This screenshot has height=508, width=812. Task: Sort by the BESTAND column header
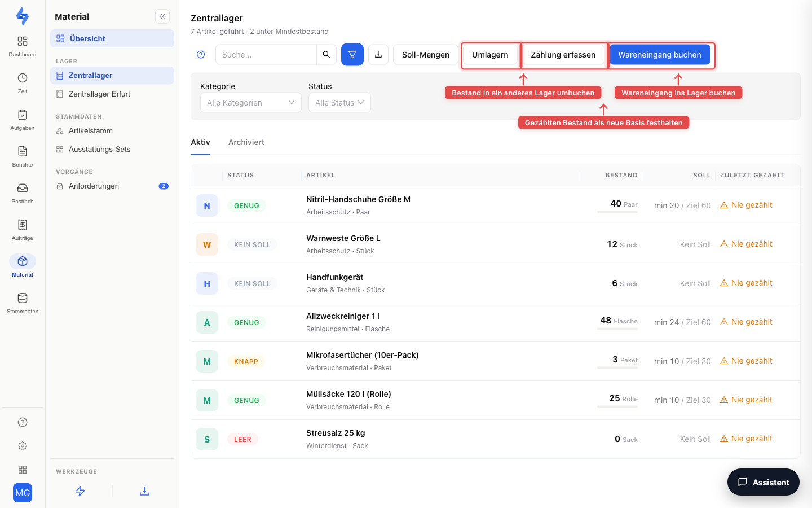621,175
